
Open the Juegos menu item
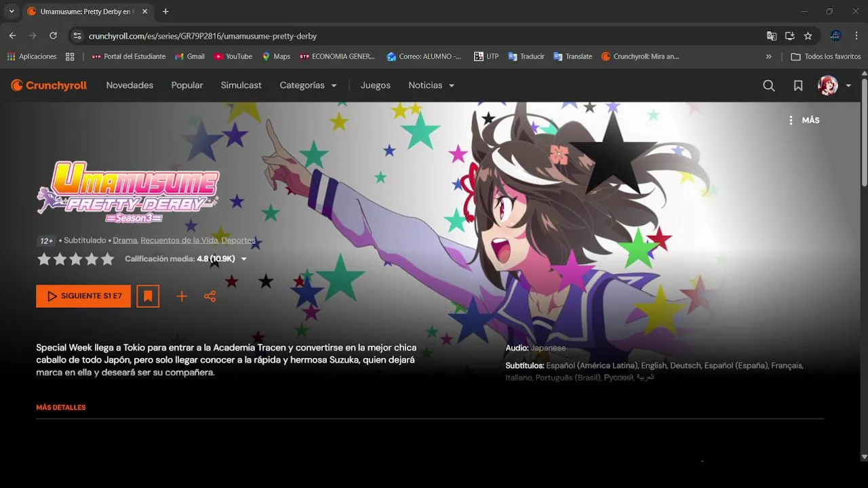376,85
